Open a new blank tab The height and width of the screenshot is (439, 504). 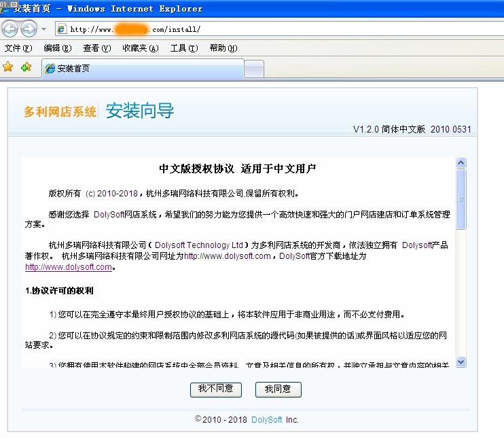(x=254, y=69)
